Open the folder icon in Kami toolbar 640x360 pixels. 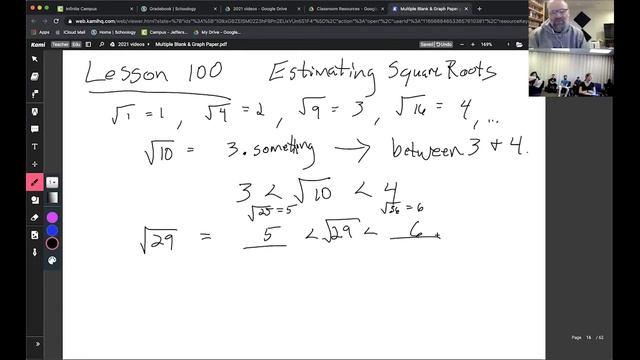pyautogui.click(x=519, y=44)
